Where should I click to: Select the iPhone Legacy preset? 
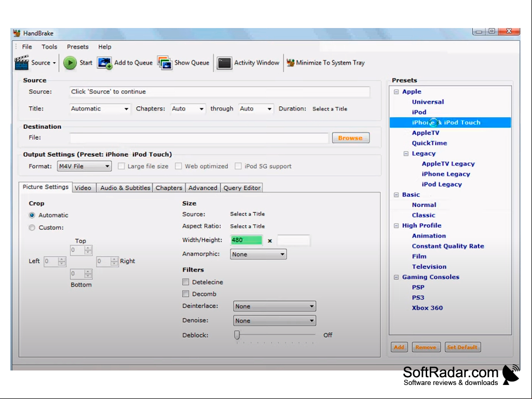click(x=446, y=174)
